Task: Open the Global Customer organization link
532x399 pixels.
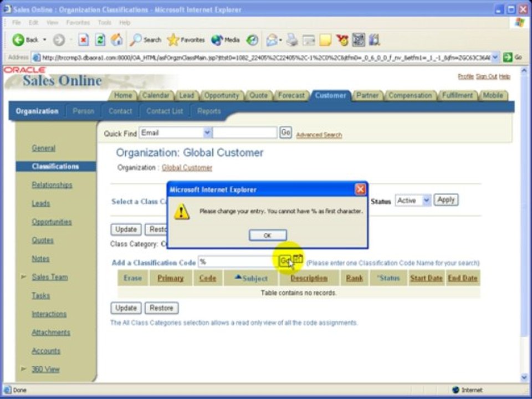Action: (x=187, y=167)
